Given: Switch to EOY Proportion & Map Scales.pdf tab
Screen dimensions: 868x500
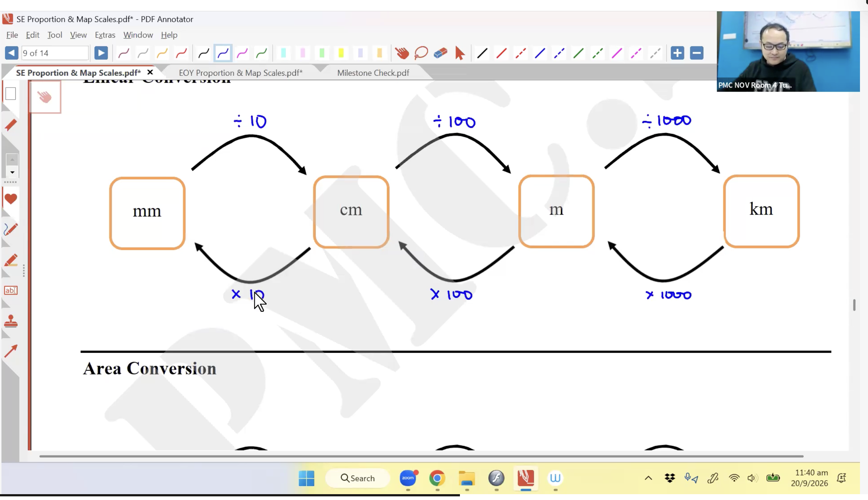Looking at the screenshot, I should 241,73.
